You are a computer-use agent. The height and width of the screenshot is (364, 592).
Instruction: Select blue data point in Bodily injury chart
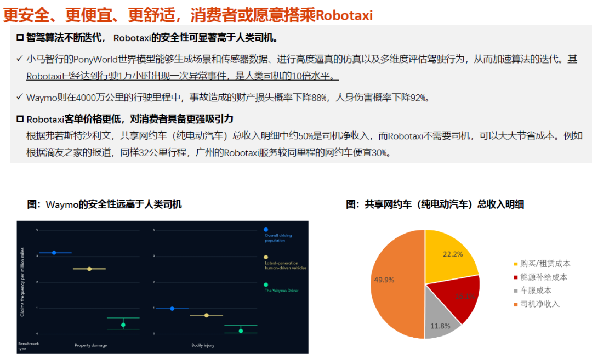(172, 309)
